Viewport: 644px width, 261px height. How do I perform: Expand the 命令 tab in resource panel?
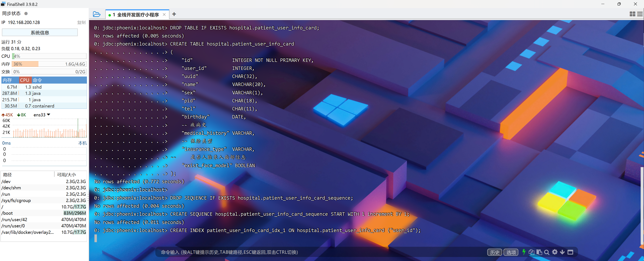pyautogui.click(x=38, y=80)
